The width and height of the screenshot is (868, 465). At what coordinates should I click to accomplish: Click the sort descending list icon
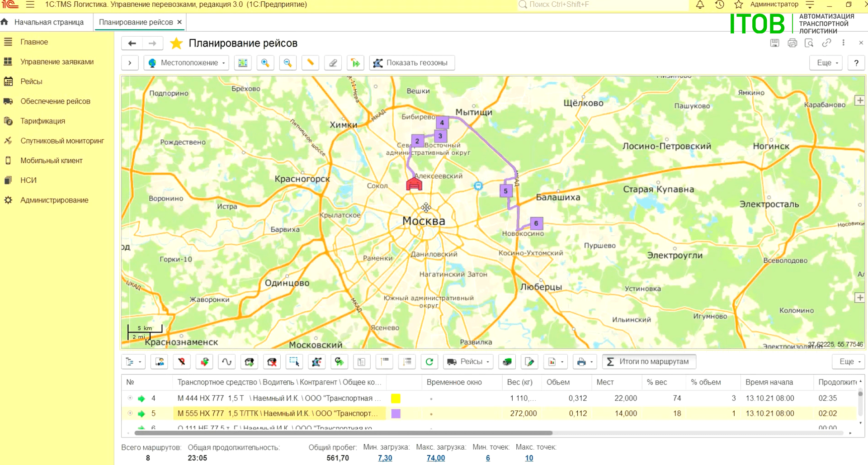tap(407, 361)
